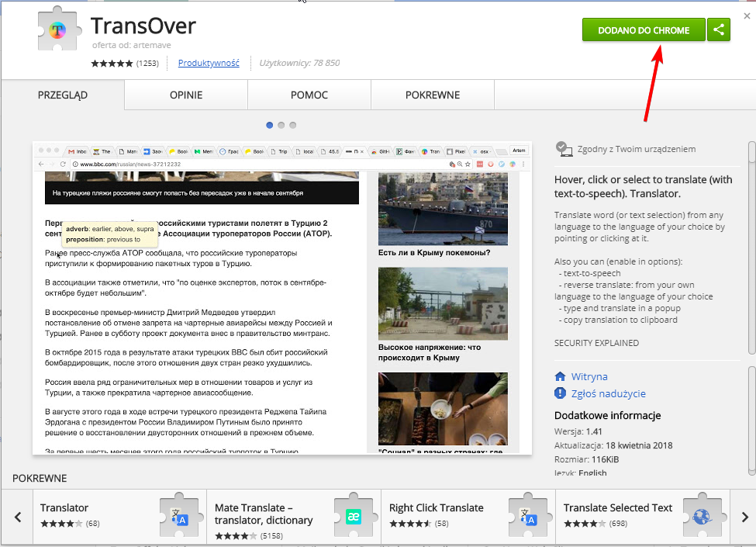Click the 'Użytkownicy: 78 850' text
This screenshot has width=756, height=547.
point(299,63)
